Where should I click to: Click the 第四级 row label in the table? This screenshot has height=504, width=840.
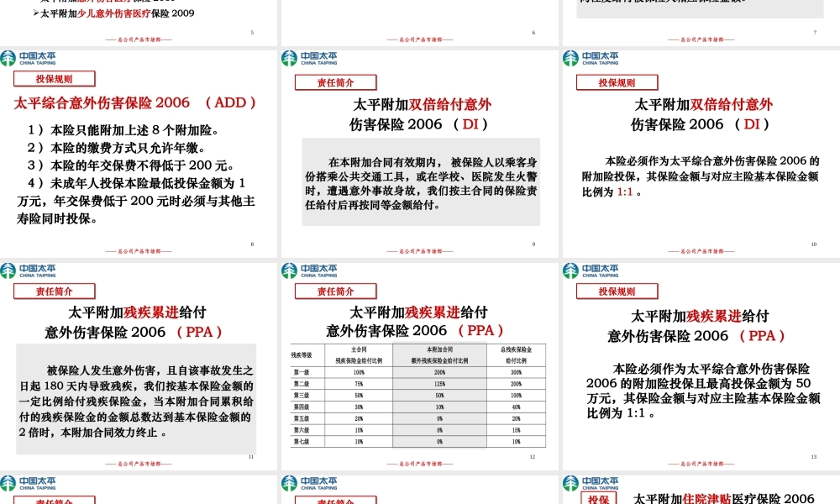301,407
